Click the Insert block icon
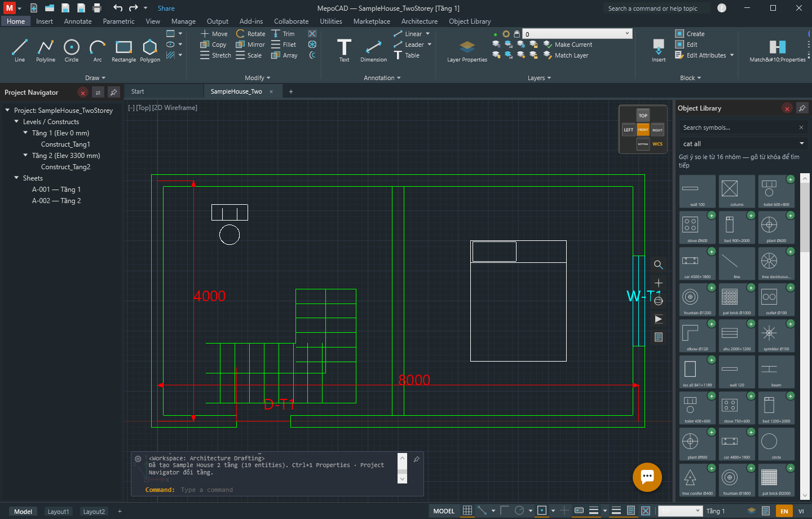 pyautogui.click(x=659, y=50)
